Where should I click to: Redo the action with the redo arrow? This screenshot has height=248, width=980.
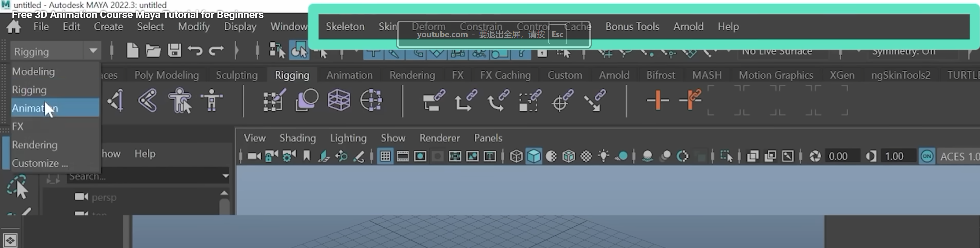pyautogui.click(x=216, y=51)
